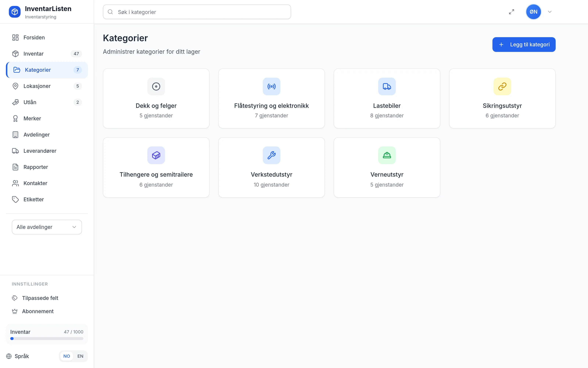Open the Rapporter page
The height and width of the screenshot is (368, 588).
47,167
